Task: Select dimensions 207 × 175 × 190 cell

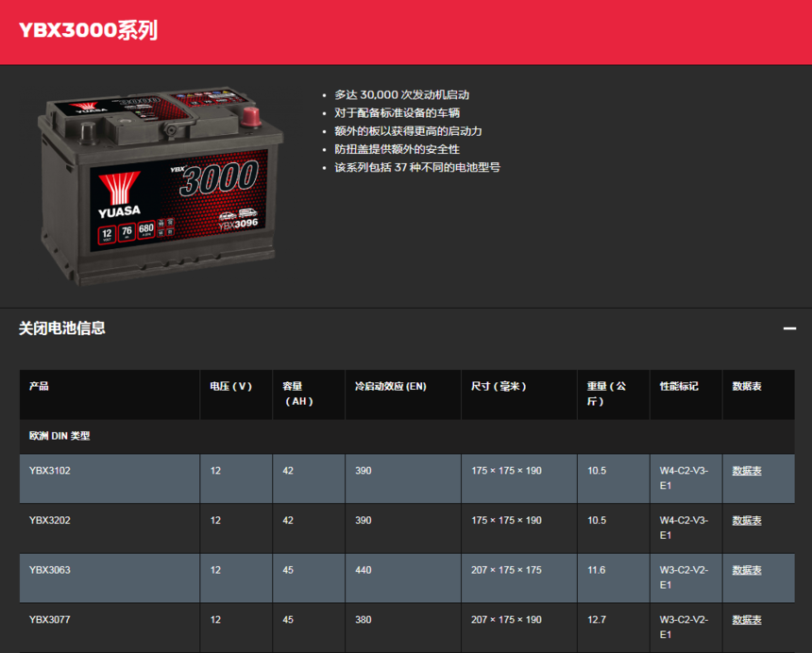Action: (519, 628)
